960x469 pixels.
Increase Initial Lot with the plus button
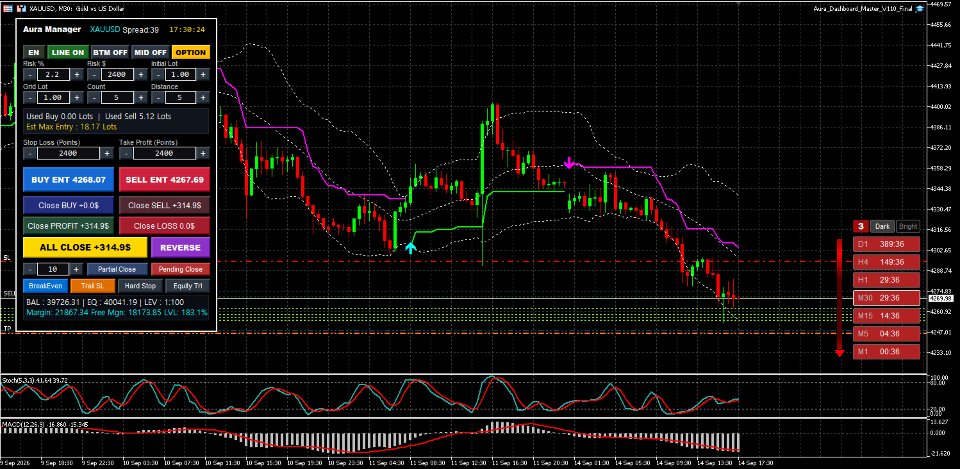pos(203,75)
